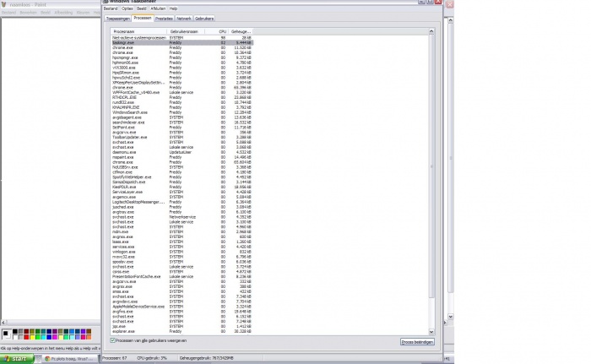Select the SpotifyWebHelper.exe process
This screenshot has height=364, width=591.
(x=182, y=177)
